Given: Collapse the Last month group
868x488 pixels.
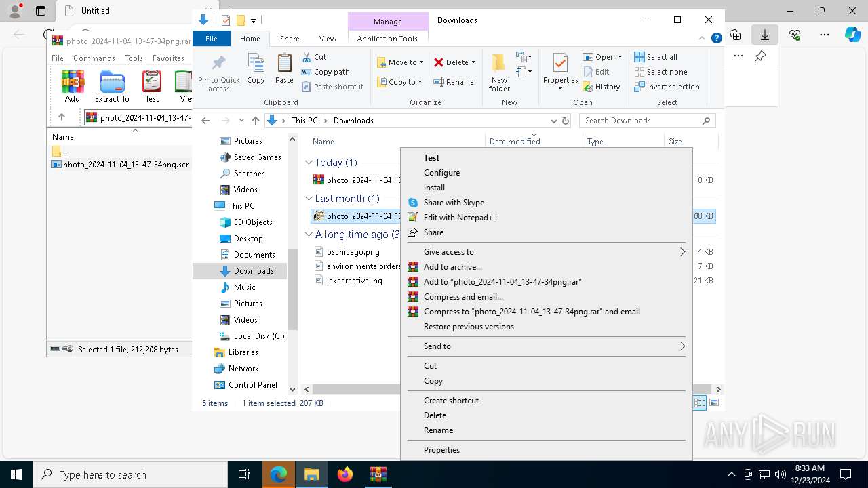Looking at the screenshot, I should [309, 199].
